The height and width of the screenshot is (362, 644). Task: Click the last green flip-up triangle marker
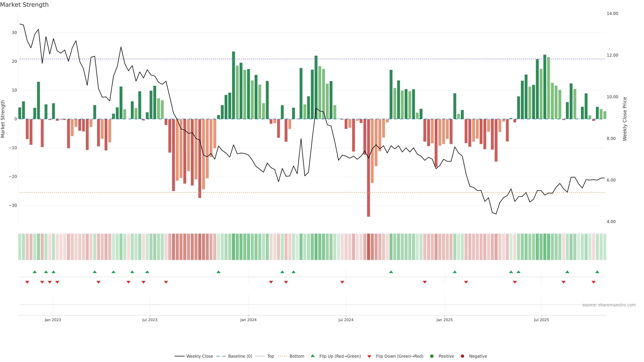[597, 272]
